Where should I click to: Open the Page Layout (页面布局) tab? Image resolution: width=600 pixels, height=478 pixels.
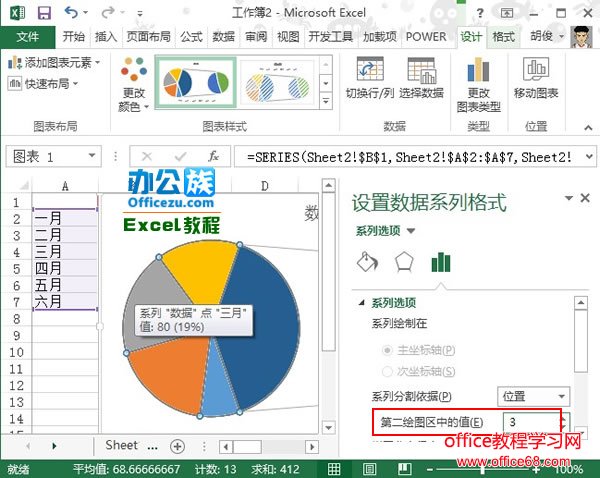coord(148,37)
